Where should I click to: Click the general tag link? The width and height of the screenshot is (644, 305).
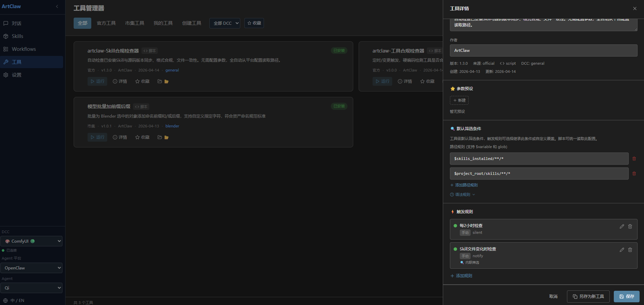[x=172, y=70]
